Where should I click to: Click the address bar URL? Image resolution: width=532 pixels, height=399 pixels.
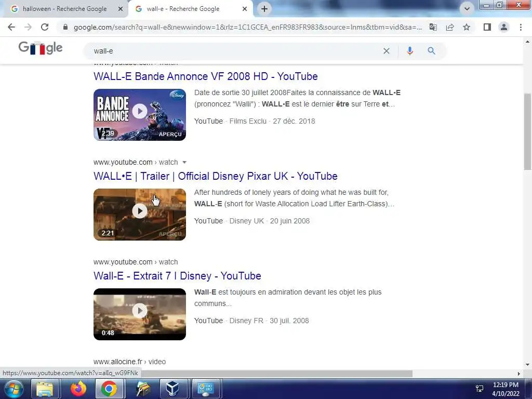pos(248,27)
